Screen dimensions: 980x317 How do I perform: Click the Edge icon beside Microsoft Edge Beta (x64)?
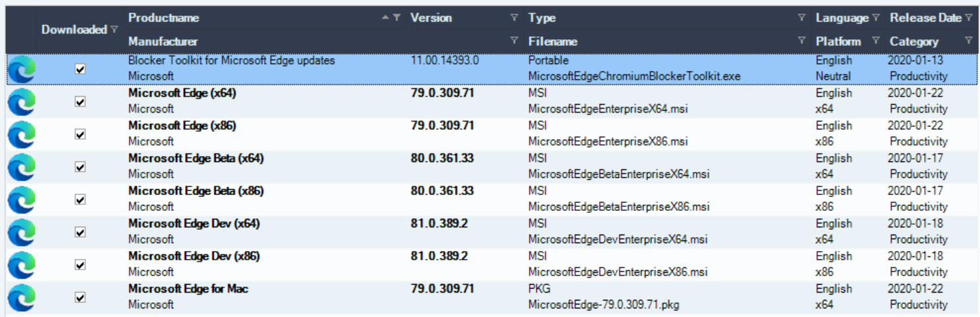coord(22,167)
